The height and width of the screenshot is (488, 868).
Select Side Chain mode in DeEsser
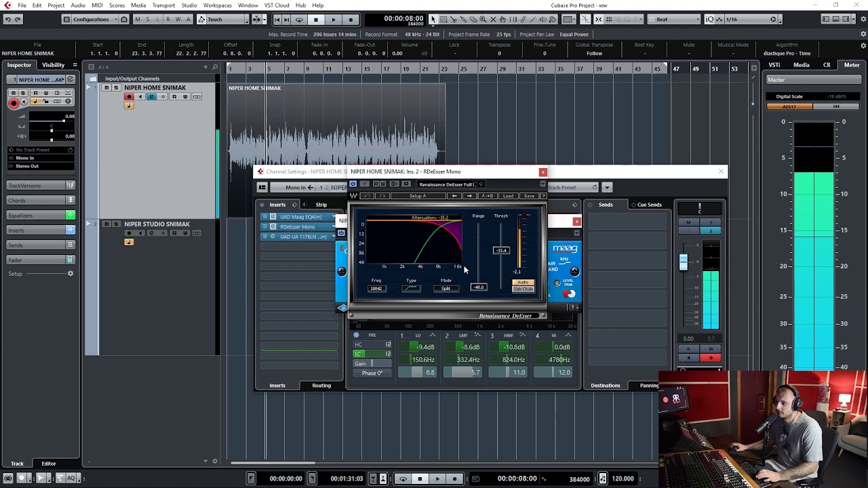[523, 289]
